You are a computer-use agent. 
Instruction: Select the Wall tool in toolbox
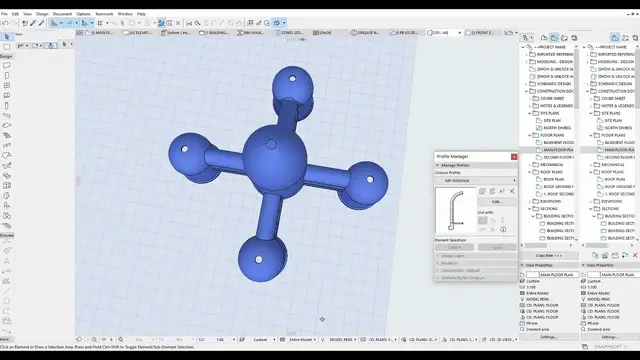[x=7, y=65]
